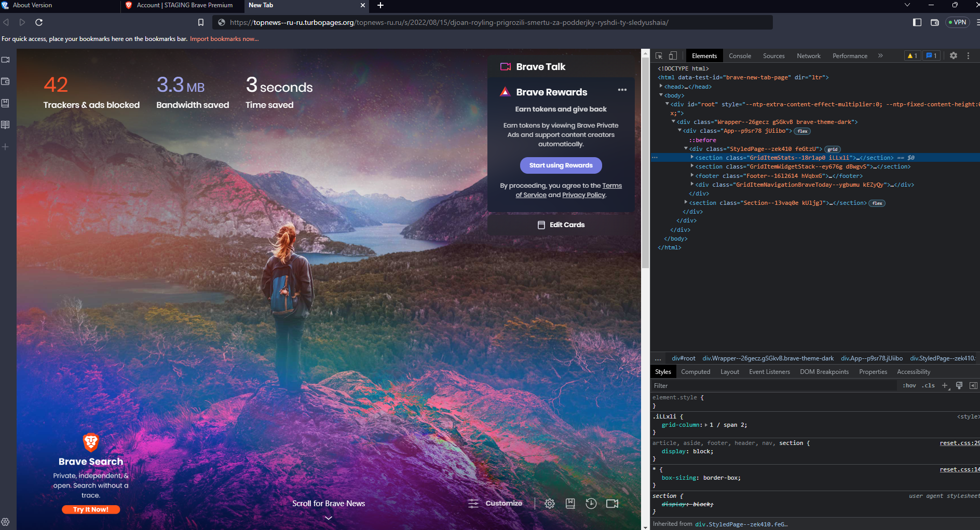Toggle browser sidebar panel icon in toolbar

pyautogui.click(x=917, y=22)
